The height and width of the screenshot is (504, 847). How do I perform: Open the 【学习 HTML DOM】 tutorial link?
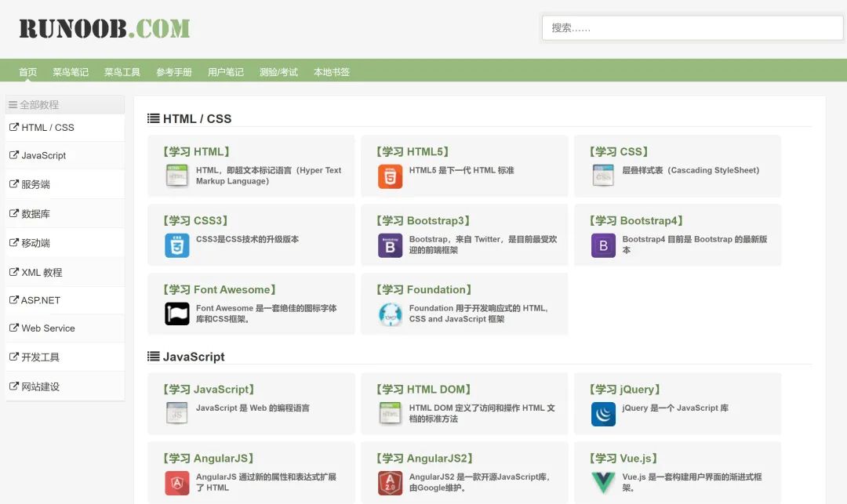click(x=424, y=390)
